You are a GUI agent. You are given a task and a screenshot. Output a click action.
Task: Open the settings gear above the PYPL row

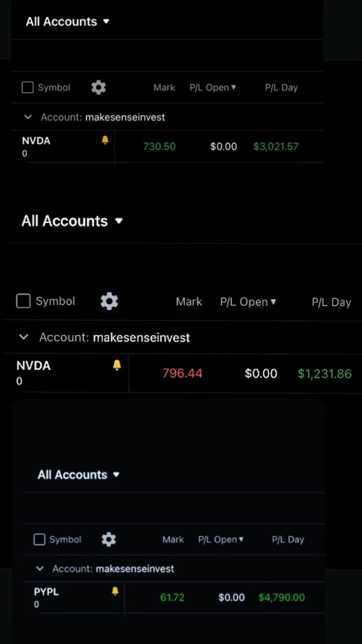pos(109,539)
